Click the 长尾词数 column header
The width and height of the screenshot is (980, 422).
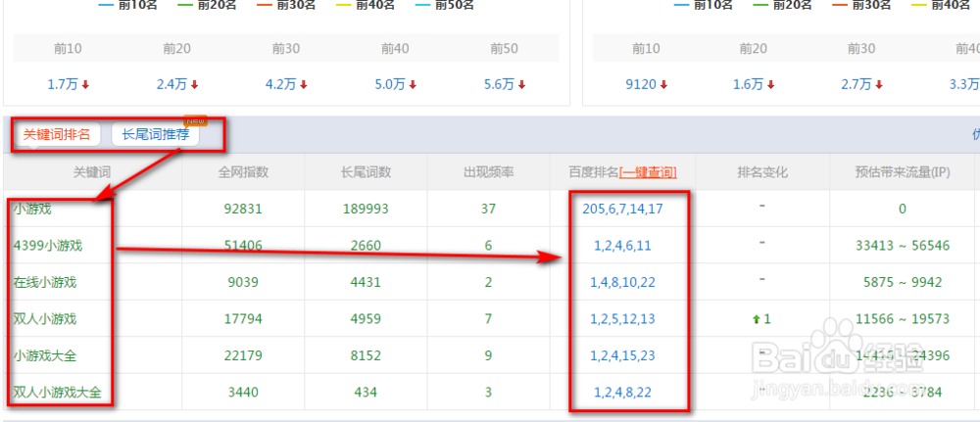click(x=367, y=173)
